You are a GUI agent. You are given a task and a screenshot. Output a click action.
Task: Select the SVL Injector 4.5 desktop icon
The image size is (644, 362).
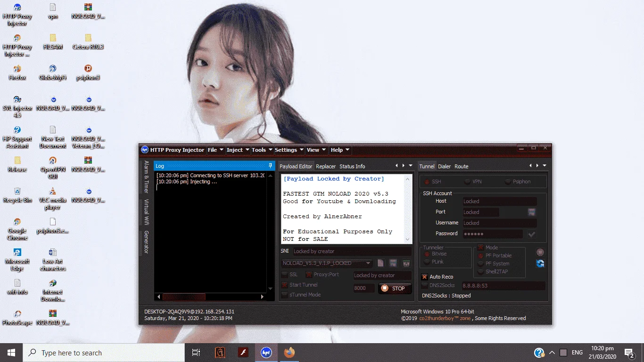pyautogui.click(x=17, y=107)
